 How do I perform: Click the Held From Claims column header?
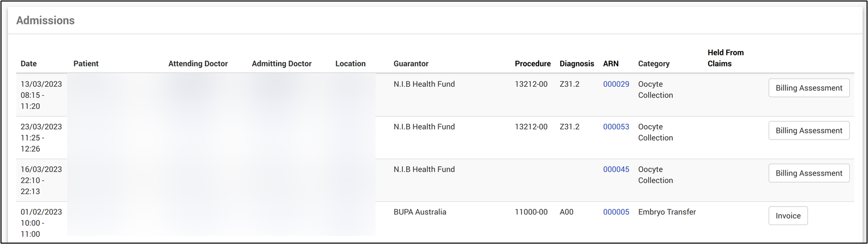[x=725, y=58]
